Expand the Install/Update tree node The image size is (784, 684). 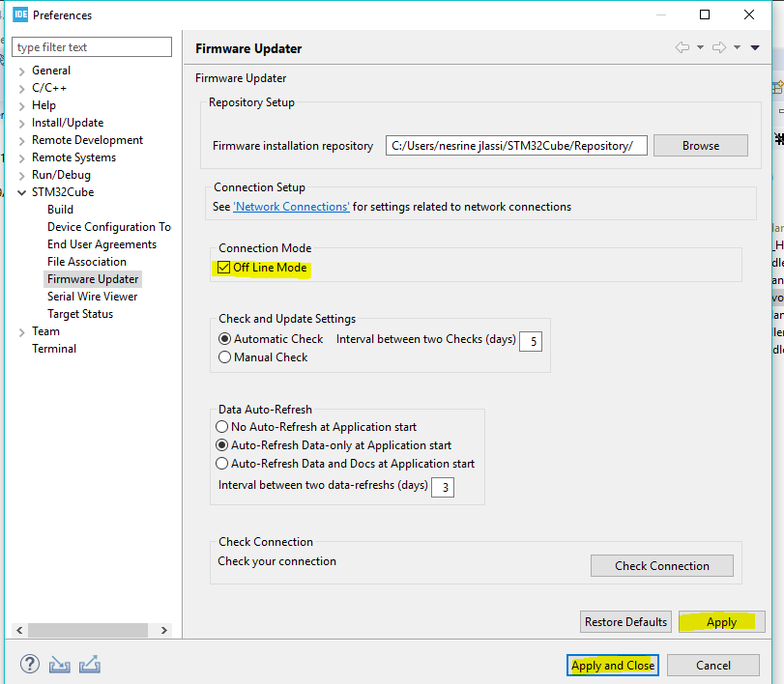tap(21, 124)
